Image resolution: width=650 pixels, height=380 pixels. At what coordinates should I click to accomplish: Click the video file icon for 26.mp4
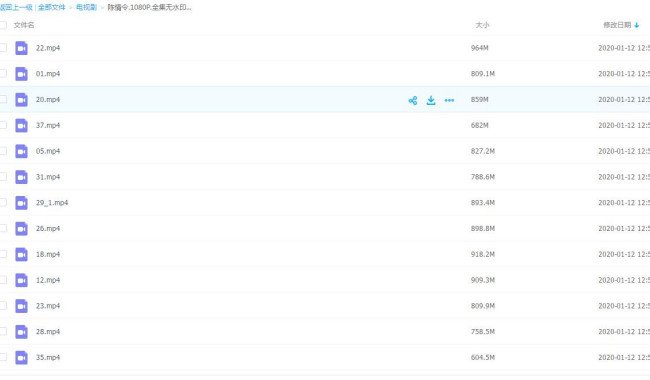click(21, 228)
